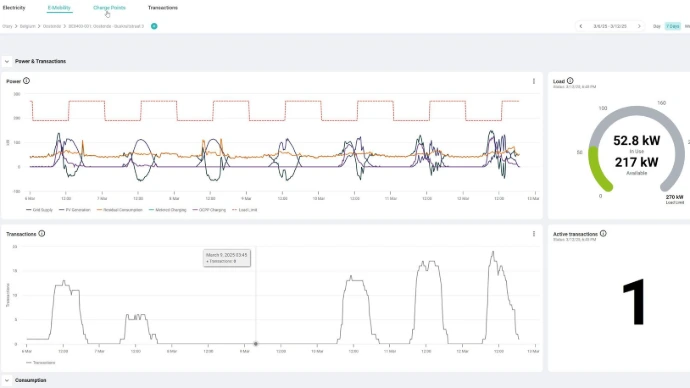Toggle PV Generation series in legend
The height and width of the screenshot is (388, 690).
(x=74, y=210)
